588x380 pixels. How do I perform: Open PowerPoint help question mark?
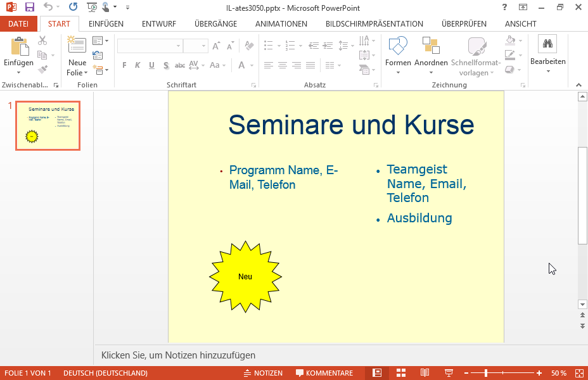pos(505,7)
